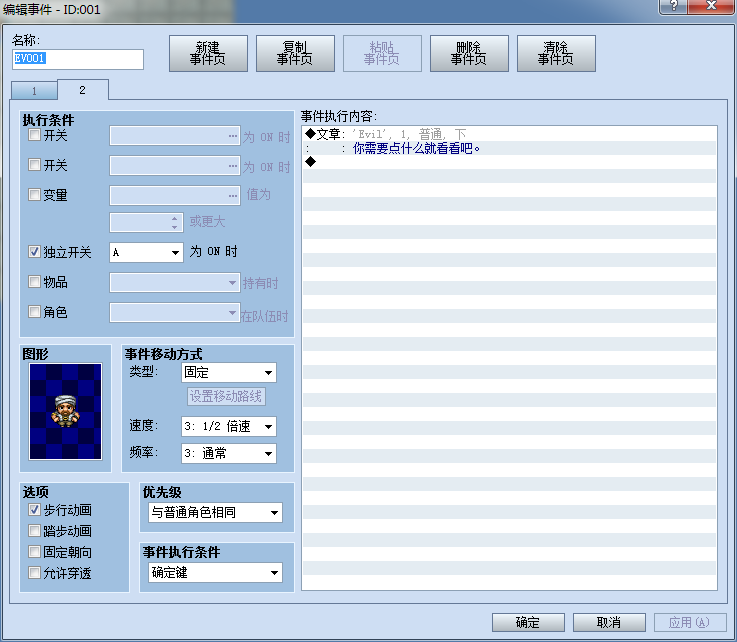
Task: Check the 踏步动画 option
Action: [x=34, y=531]
